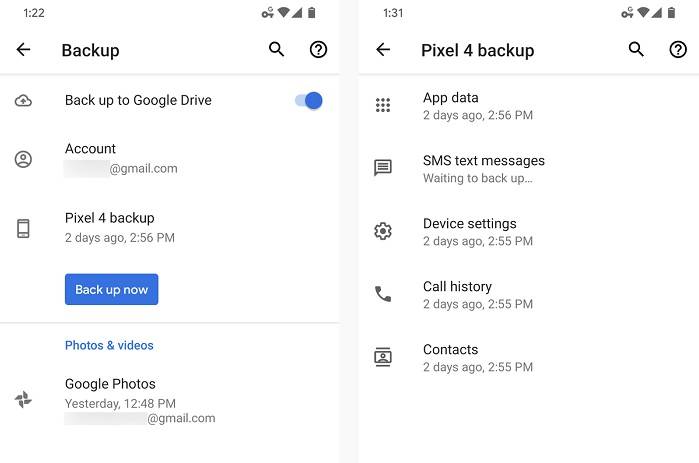699x463 pixels.
Task: Click the account profile icon
Action: (x=23, y=159)
